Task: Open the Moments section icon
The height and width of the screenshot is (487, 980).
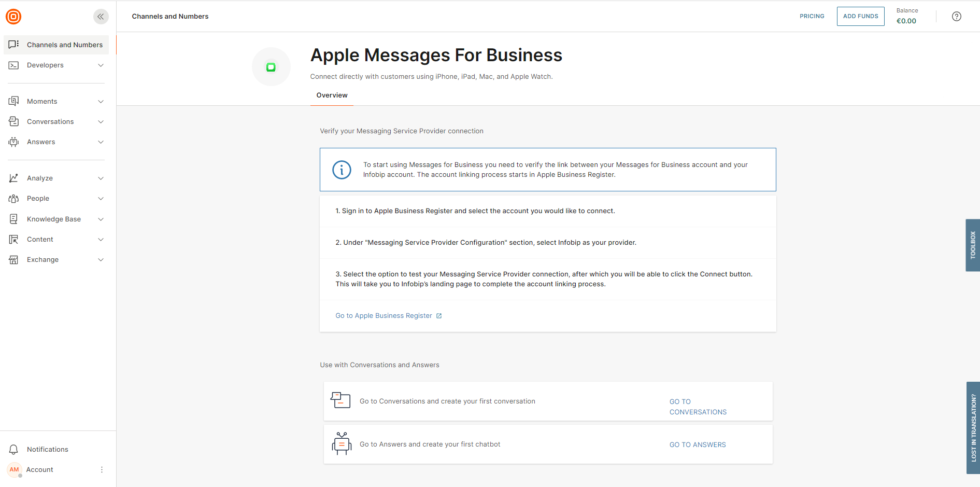Action: (13, 101)
